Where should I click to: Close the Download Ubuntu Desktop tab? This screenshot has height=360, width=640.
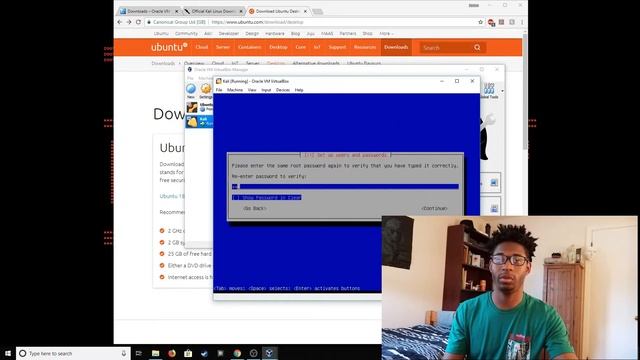[305, 11]
